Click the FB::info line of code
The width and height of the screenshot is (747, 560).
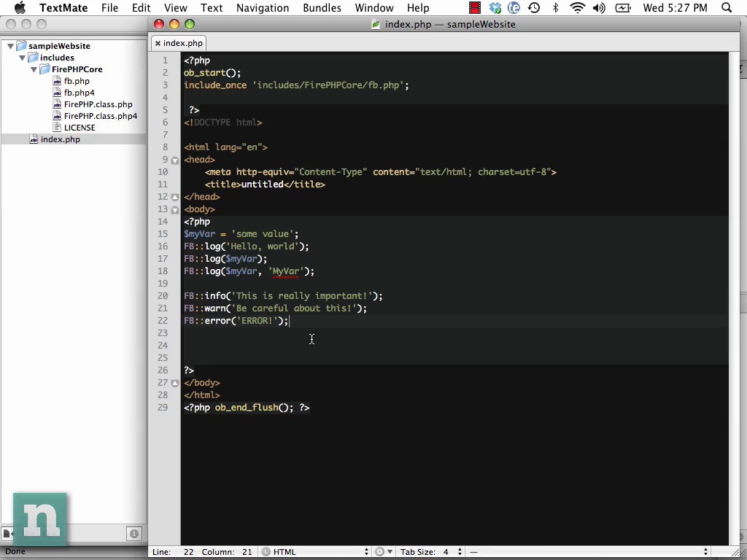(283, 296)
